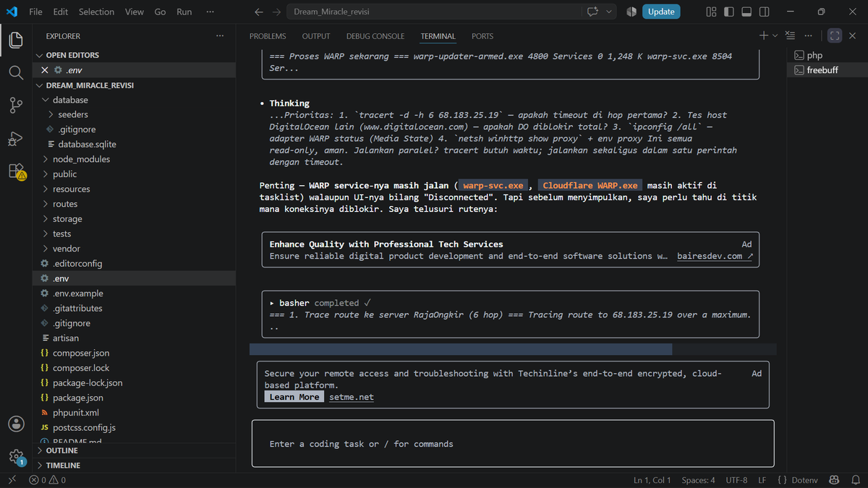Open the Explorer view in activity bar

[x=16, y=40]
